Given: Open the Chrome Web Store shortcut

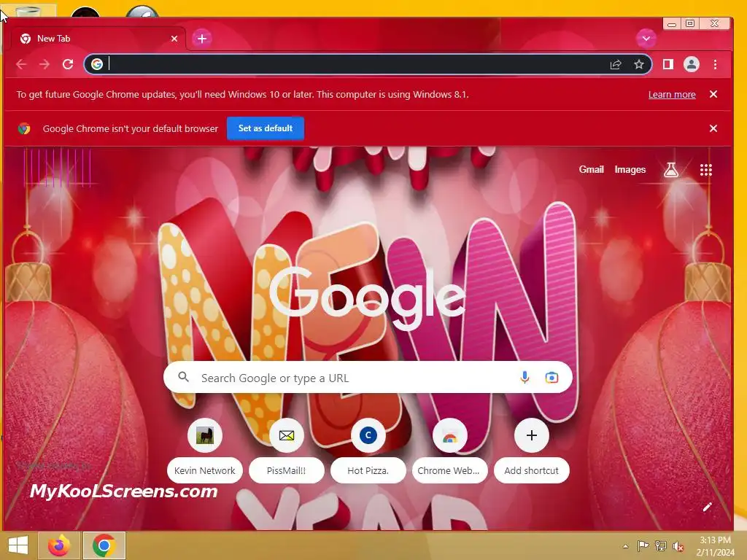Looking at the screenshot, I should (449, 450).
